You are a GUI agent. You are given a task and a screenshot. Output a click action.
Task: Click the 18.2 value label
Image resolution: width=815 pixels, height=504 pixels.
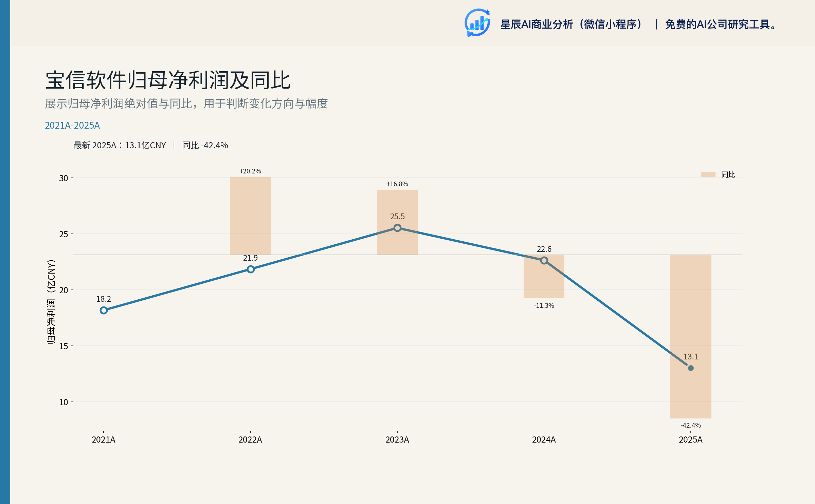[x=104, y=299]
